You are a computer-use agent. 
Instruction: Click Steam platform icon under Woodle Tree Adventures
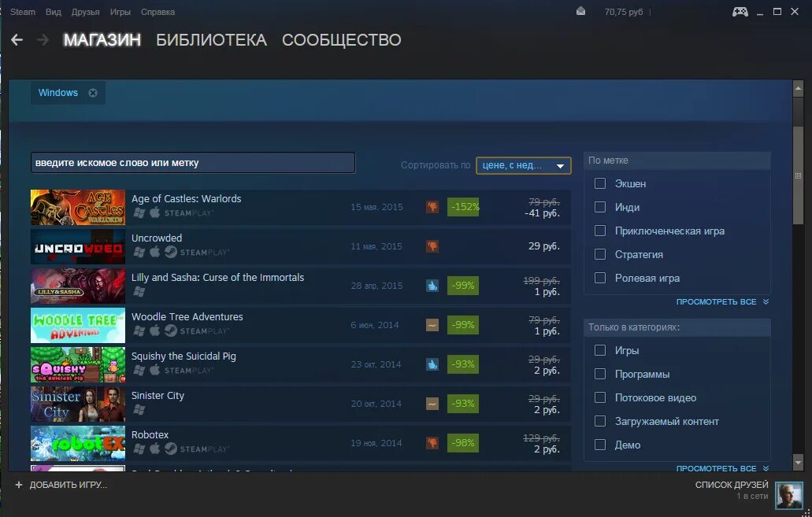pyautogui.click(x=171, y=331)
